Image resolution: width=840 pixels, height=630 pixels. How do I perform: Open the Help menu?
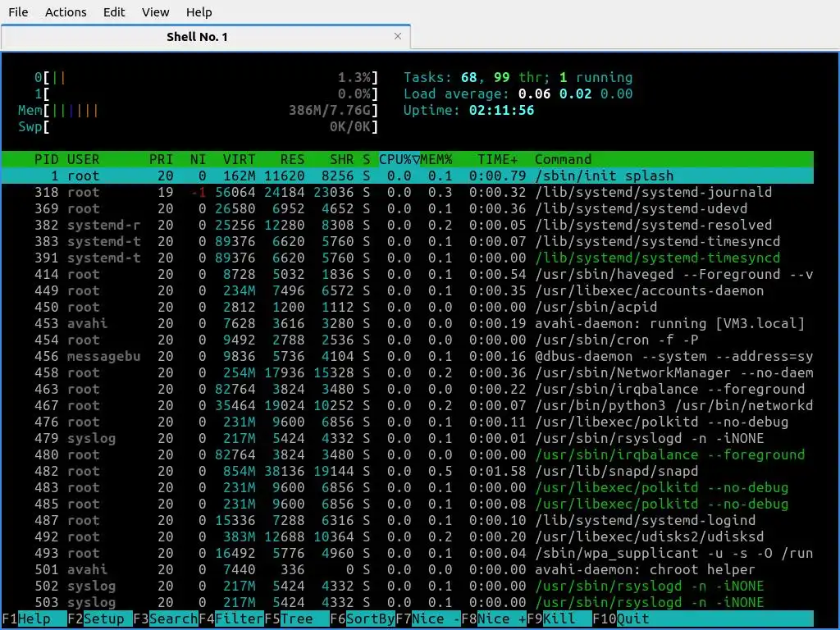click(x=199, y=11)
